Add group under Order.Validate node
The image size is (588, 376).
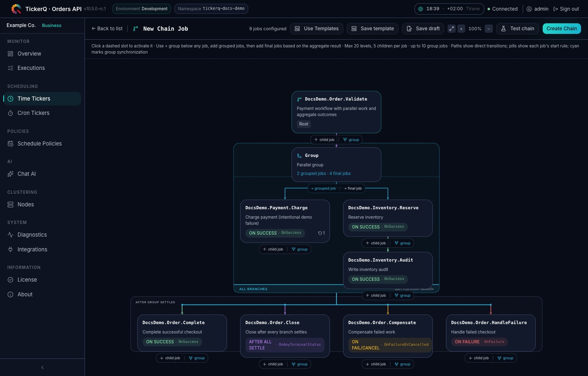pos(351,140)
